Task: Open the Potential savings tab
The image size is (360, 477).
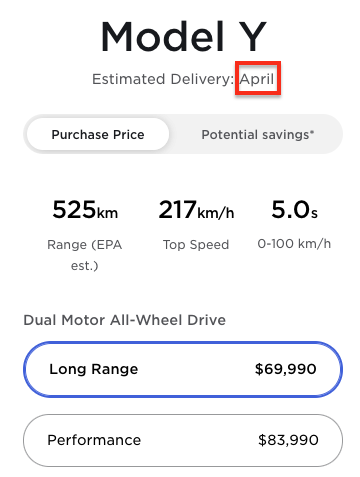Action: pyautogui.click(x=258, y=134)
